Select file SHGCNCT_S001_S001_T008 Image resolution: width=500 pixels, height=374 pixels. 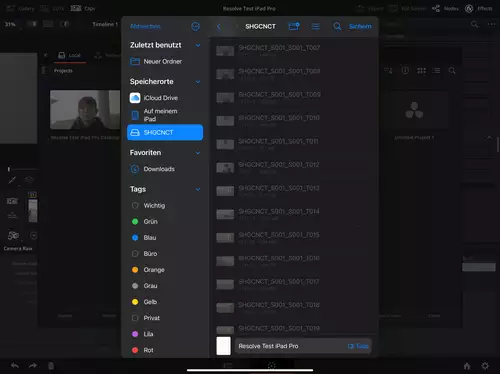294,74
